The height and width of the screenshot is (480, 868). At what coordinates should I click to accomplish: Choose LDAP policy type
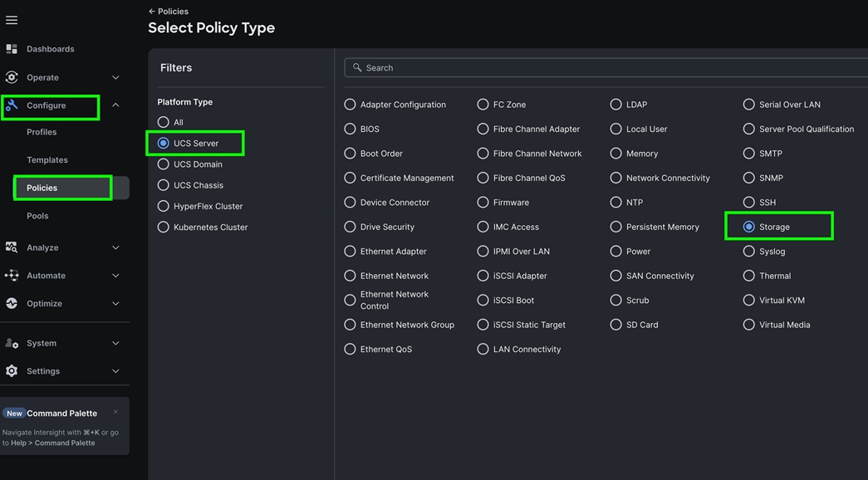coord(615,104)
